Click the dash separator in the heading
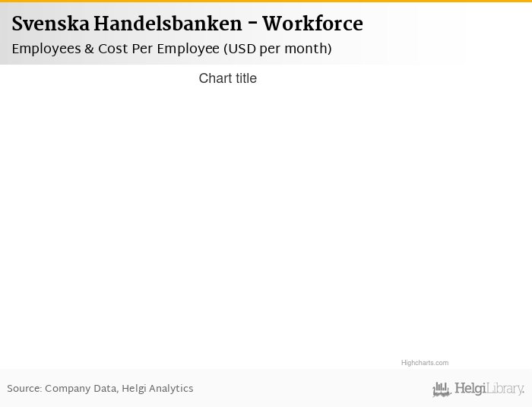Image resolution: width=532 pixels, height=407 pixels. tap(252, 25)
